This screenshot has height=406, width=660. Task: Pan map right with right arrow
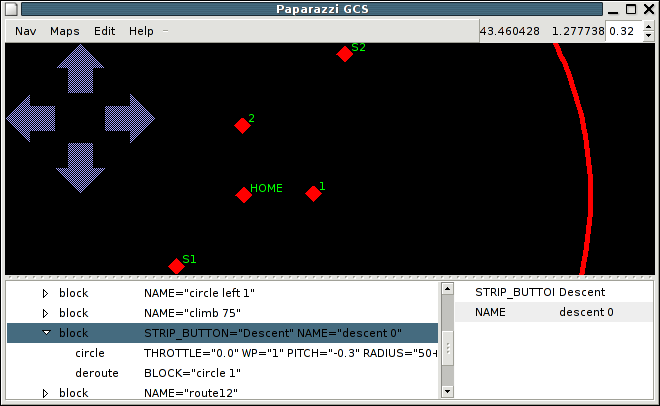pos(130,119)
